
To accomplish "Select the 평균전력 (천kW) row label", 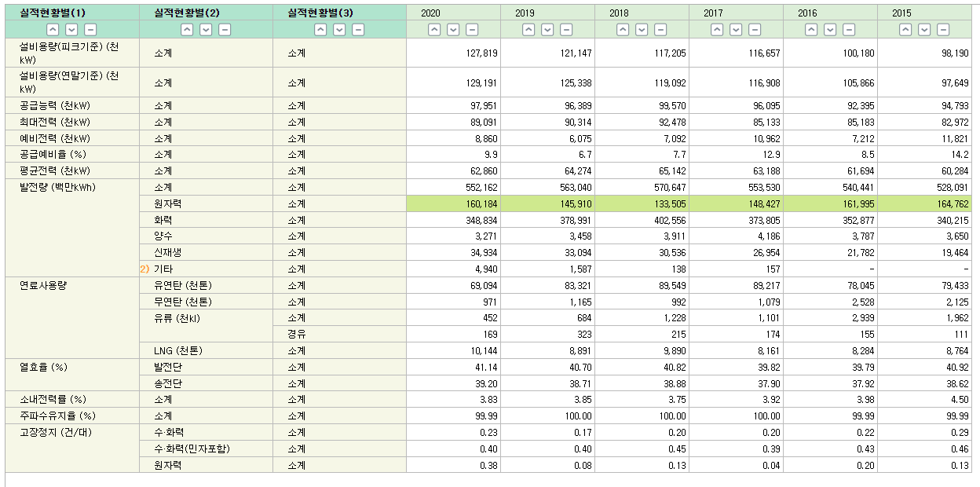I will click(x=55, y=170).
